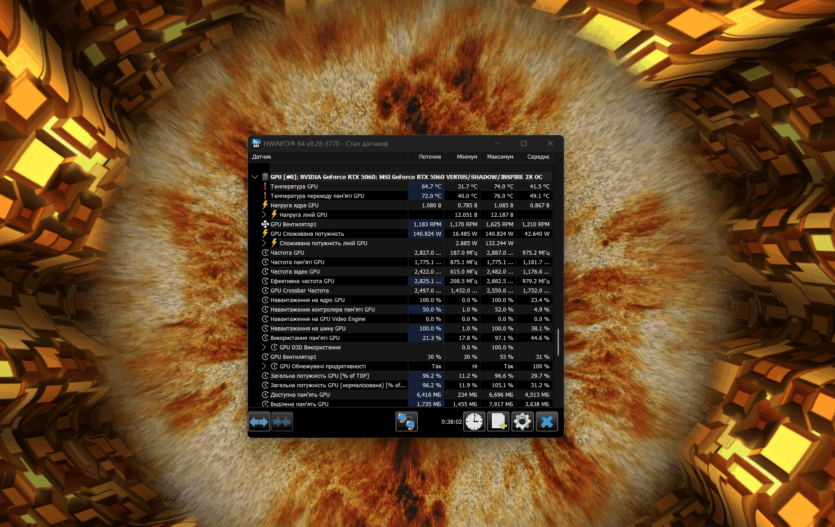Click the Максимум column header

500,157
